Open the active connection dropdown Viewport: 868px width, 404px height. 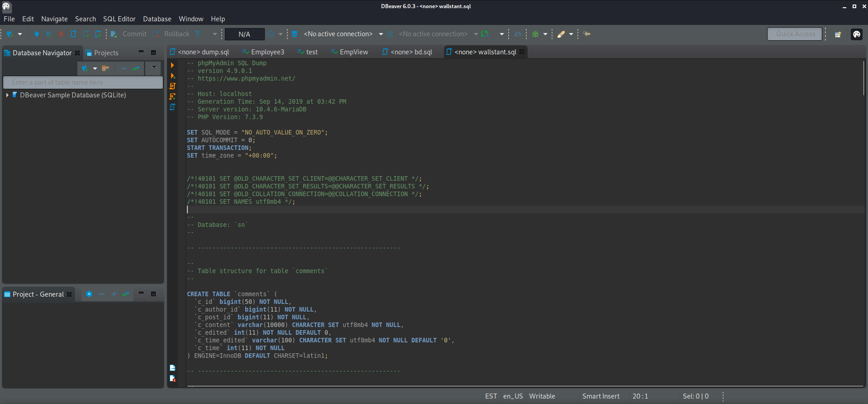tap(381, 34)
